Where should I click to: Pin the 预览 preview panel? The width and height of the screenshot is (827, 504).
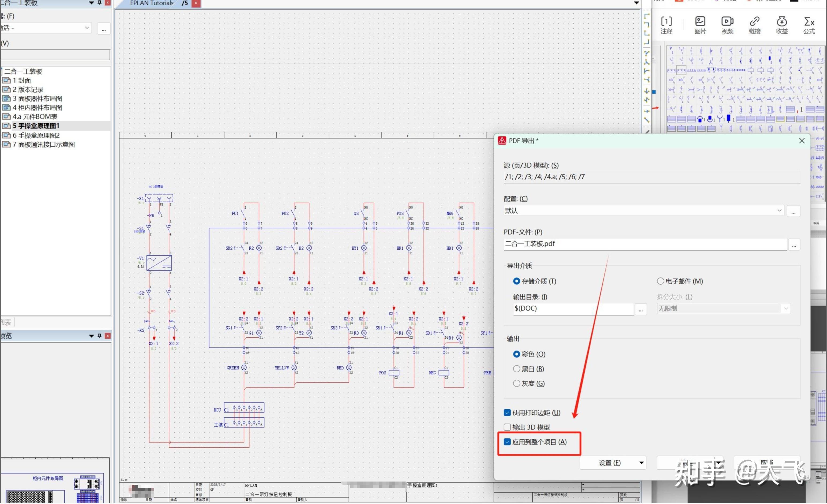99,336
